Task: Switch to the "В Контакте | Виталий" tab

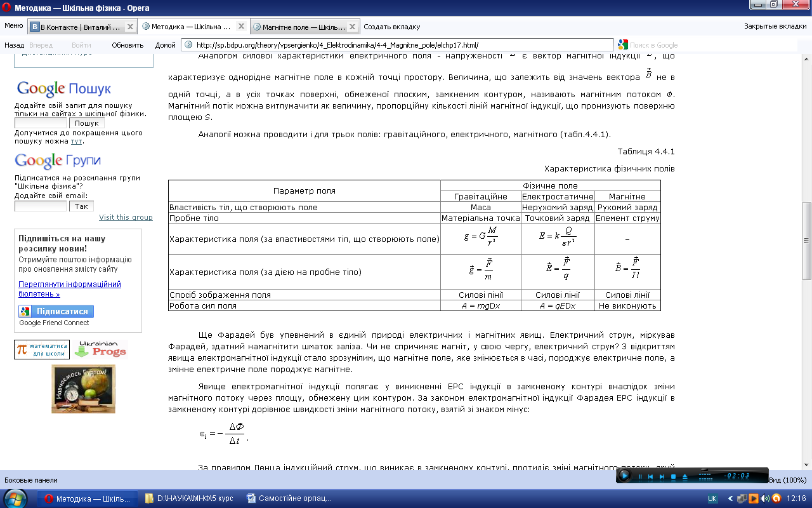Action: [x=82, y=27]
